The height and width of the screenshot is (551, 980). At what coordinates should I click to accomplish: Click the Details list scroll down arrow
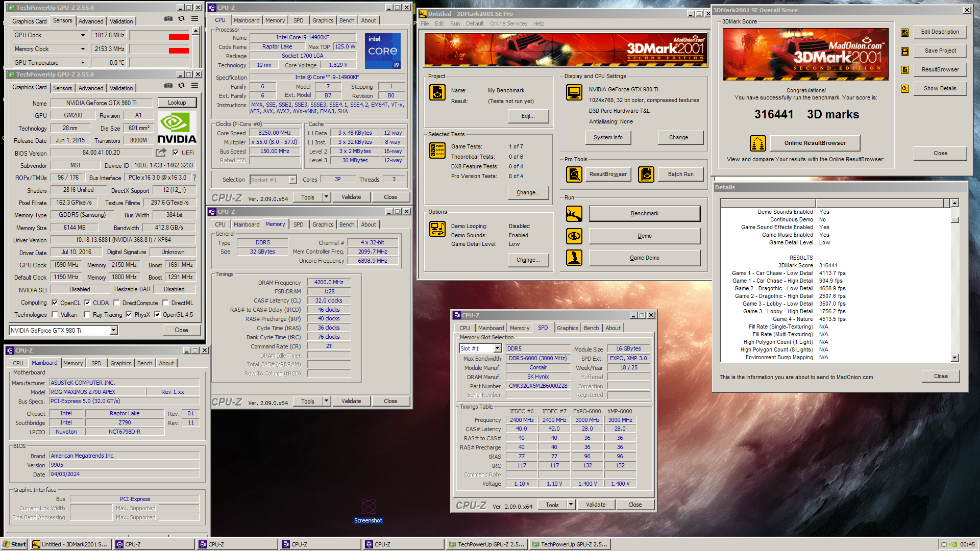coord(955,358)
